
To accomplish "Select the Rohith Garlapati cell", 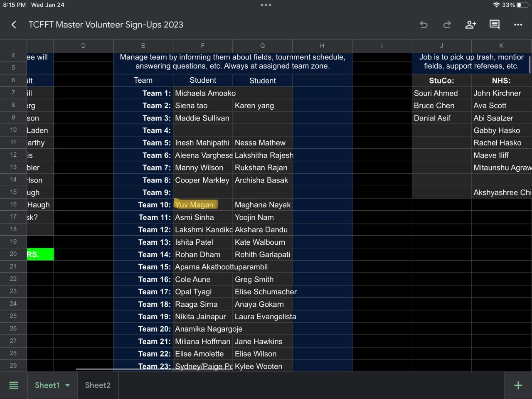I will click(263, 254).
